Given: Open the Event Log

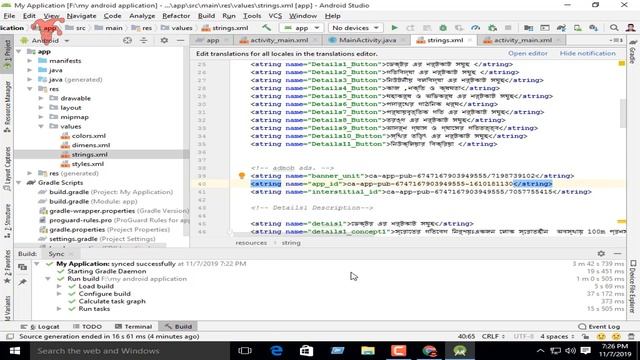Looking at the screenshot, I should (x=599, y=327).
